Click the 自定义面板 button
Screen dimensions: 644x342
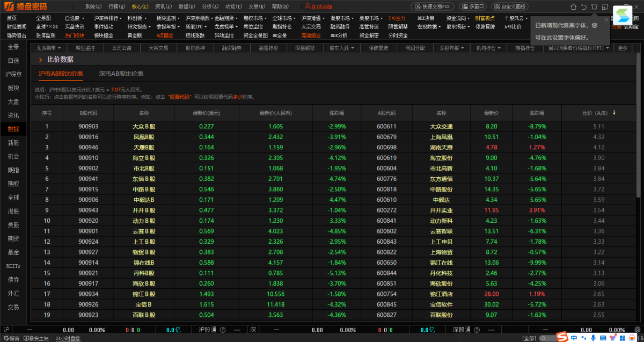(x=510, y=6)
